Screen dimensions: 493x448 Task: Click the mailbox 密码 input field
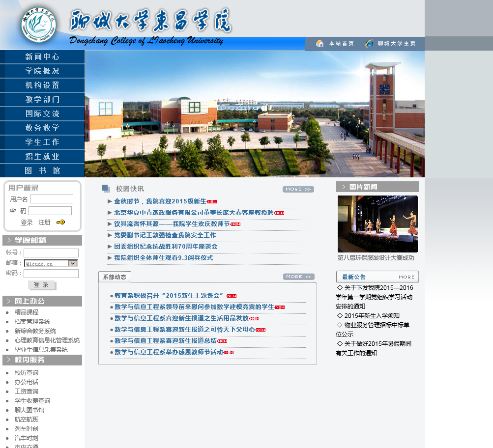coord(51,274)
